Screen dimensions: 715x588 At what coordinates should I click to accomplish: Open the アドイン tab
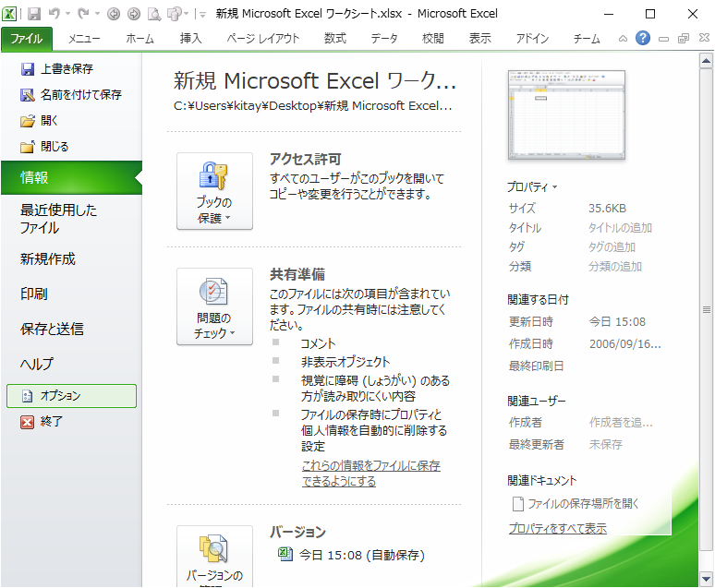click(x=532, y=39)
